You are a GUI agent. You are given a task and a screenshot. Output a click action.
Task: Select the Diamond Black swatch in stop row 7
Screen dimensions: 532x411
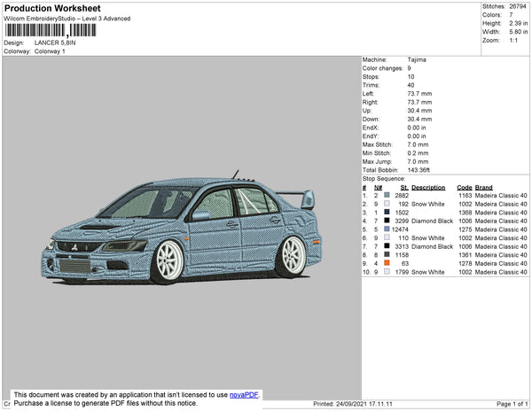pyautogui.click(x=387, y=246)
